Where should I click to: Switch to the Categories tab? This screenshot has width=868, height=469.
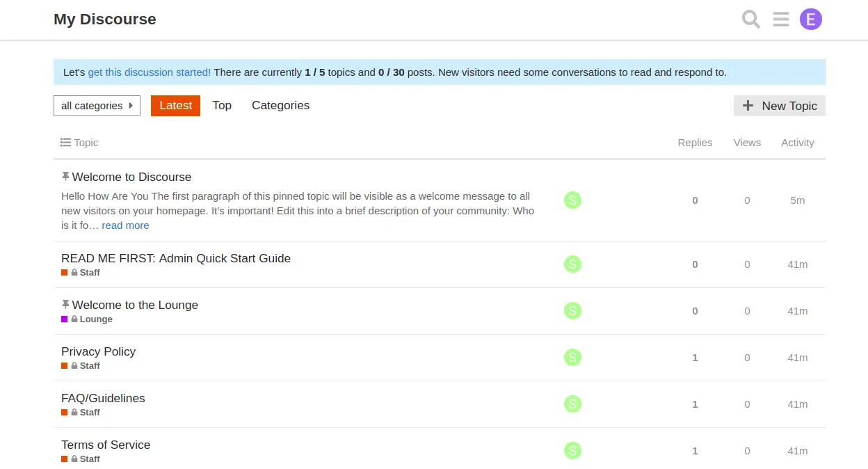coord(280,106)
